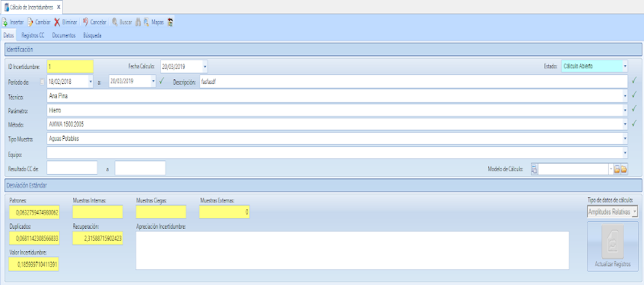Open the Estado dropdown arrow

point(625,66)
